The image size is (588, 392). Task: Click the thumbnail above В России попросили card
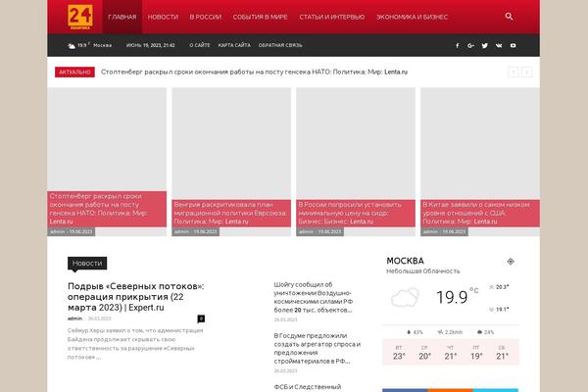356,143
